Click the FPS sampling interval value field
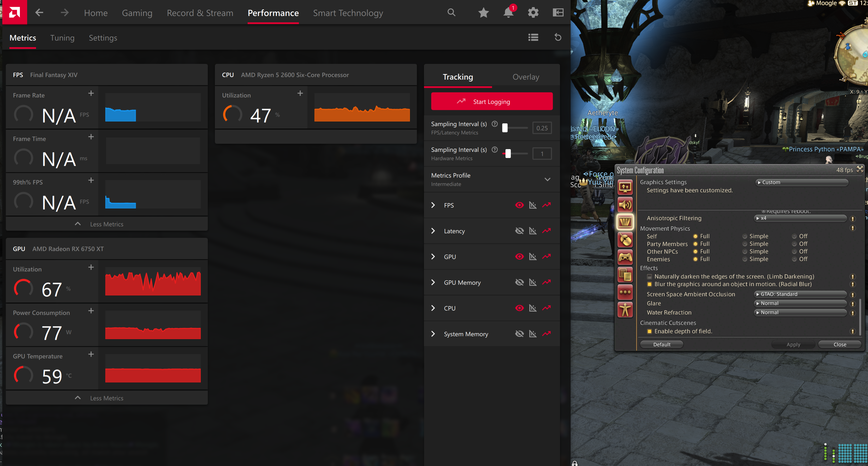This screenshot has height=466, width=868. [x=542, y=128]
